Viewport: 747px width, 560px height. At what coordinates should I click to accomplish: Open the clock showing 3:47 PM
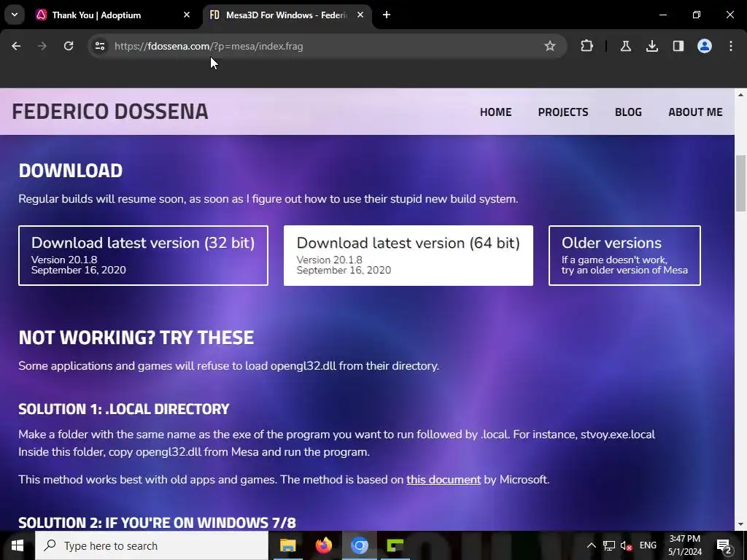click(684, 545)
